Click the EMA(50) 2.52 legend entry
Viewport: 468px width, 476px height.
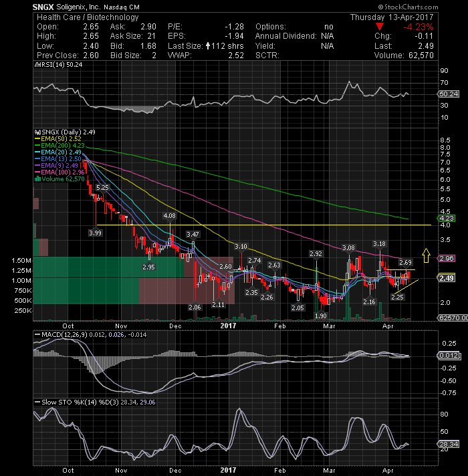tap(58, 139)
